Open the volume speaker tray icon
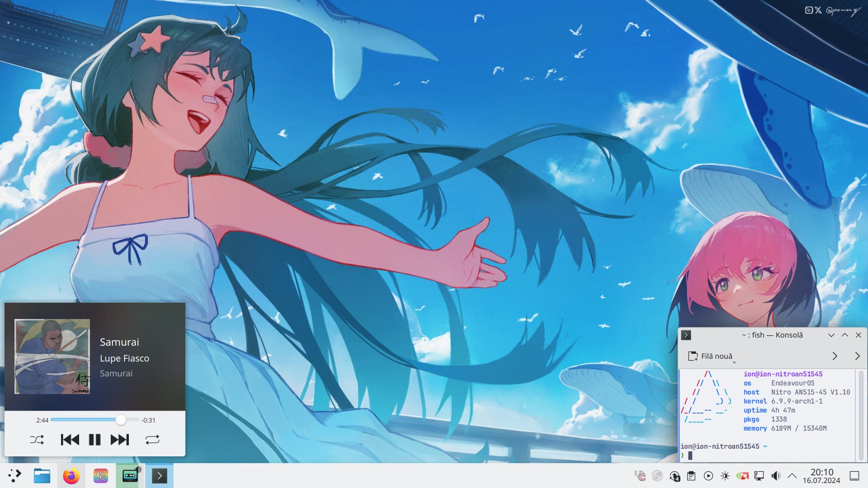This screenshot has width=868, height=488. [x=776, y=476]
